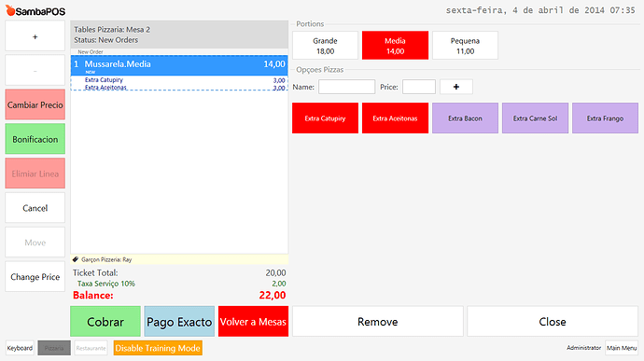Click the plus quantity button in sidebar
Image resolution: width=644 pixels, height=361 pixels.
pos(35,36)
